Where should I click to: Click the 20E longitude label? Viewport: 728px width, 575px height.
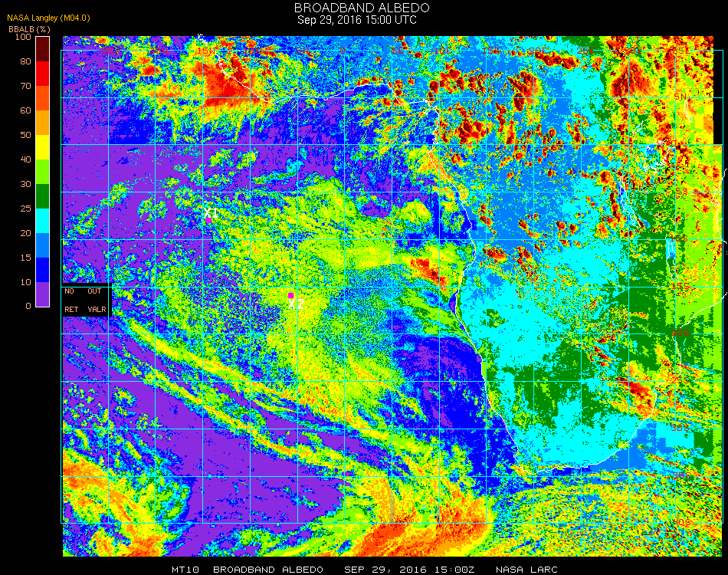(x=538, y=51)
